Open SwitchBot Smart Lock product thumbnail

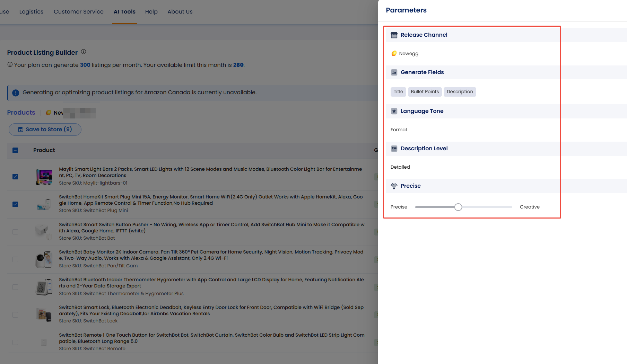coord(44,315)
